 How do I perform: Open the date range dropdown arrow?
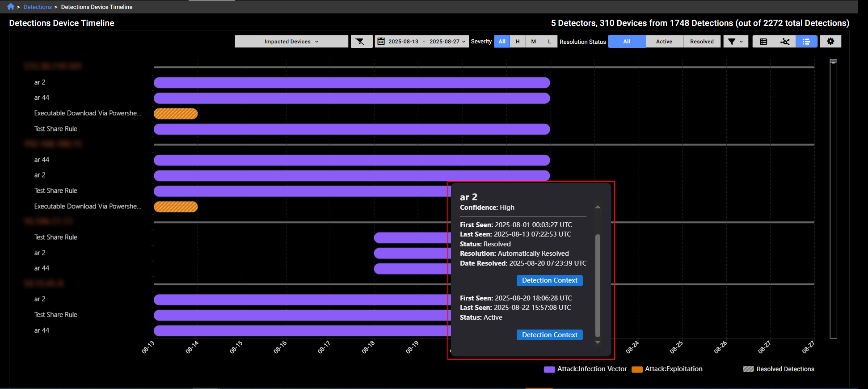tap(464, 42)
